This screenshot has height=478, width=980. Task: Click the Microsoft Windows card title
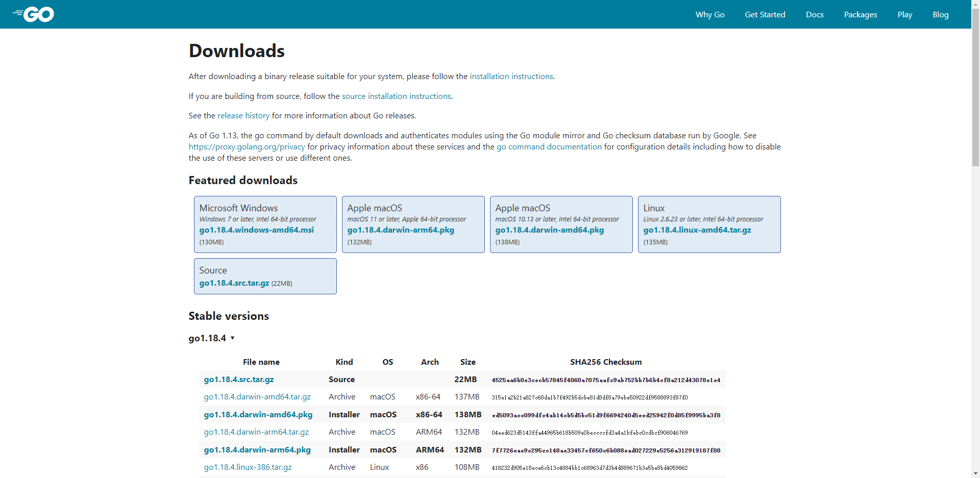coord(238,208)
